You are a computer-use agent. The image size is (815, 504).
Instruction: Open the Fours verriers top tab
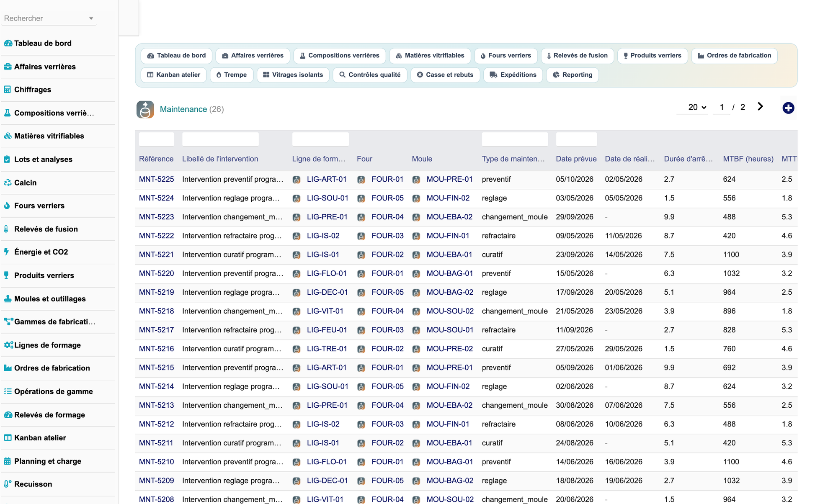[x=506, y=56]
